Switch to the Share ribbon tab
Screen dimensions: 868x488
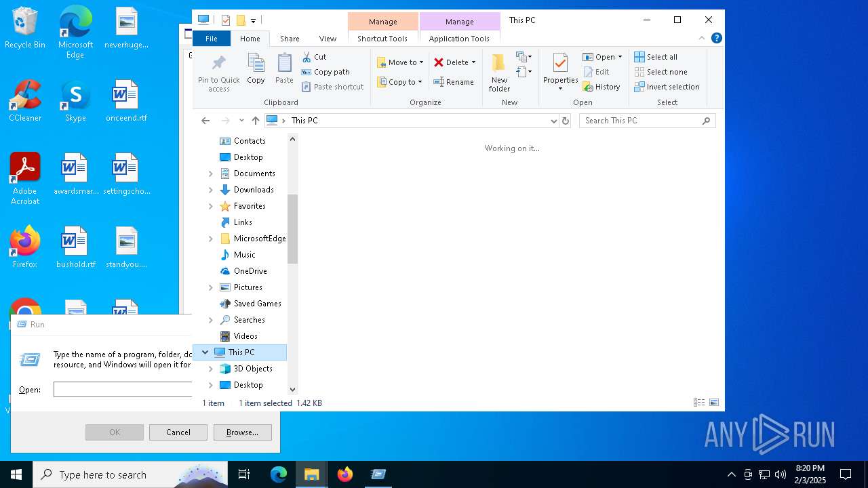[290, 39]
